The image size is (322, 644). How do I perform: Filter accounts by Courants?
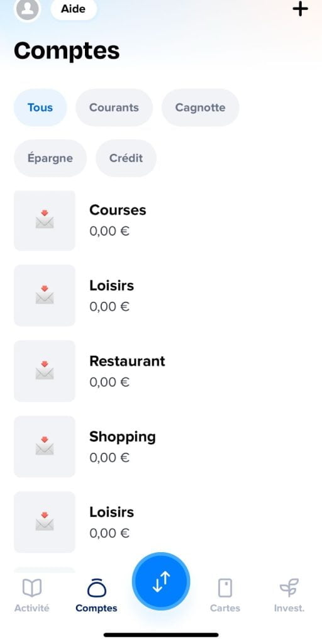pyautogui.click(x=114, y=108)
